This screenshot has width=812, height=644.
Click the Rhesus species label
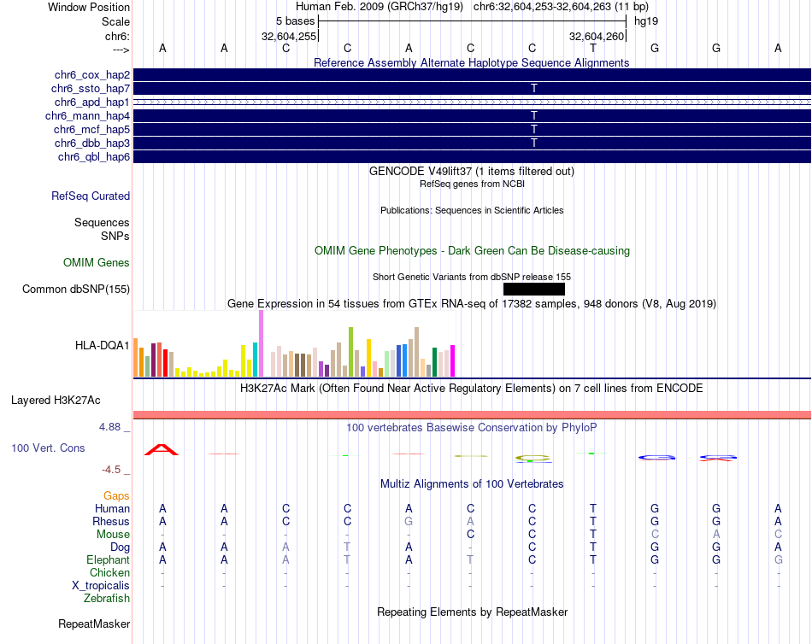111,521
